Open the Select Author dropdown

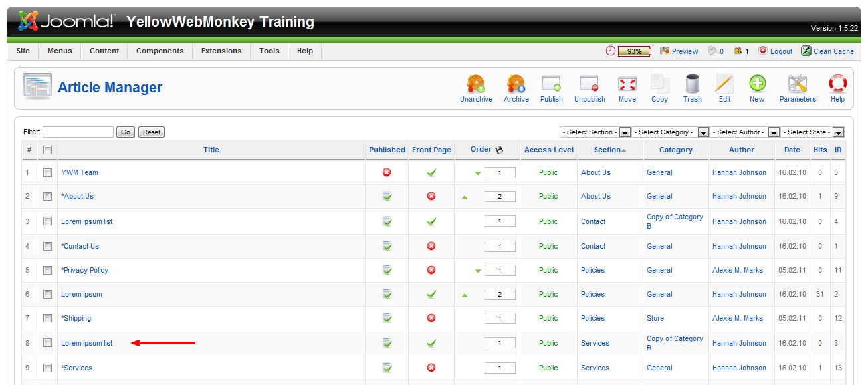click(746, 132)
